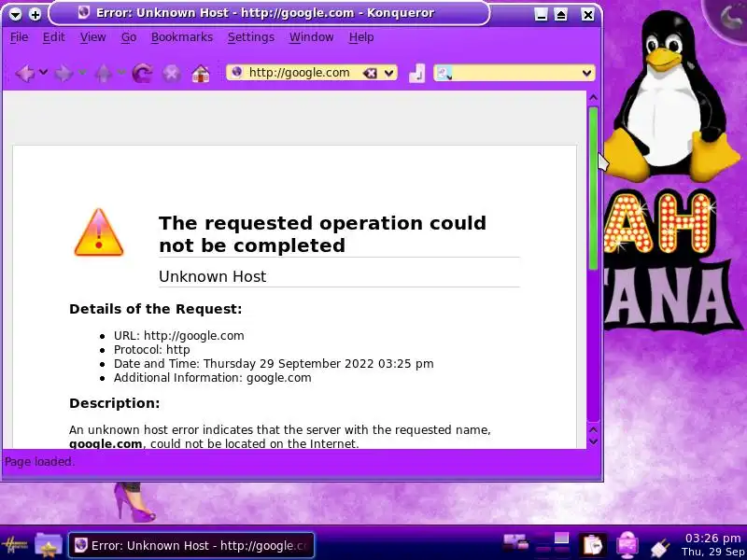
Task: Open the Go menu
Action: coord(129,37)
